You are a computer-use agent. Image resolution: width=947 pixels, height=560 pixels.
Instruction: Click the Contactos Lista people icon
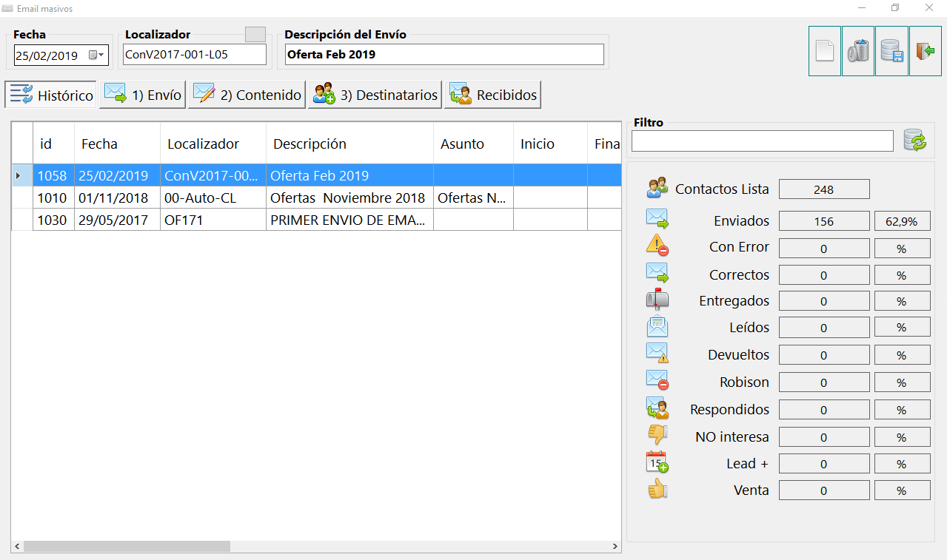pos(657,188)
